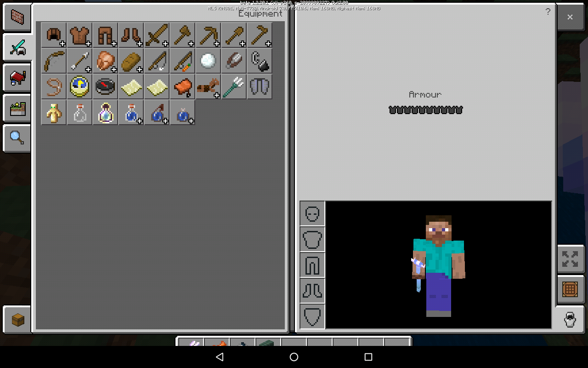Click the empty boots slot
Image resolution: width=588 pixels, height=368 pixels.
click(312, 291)
